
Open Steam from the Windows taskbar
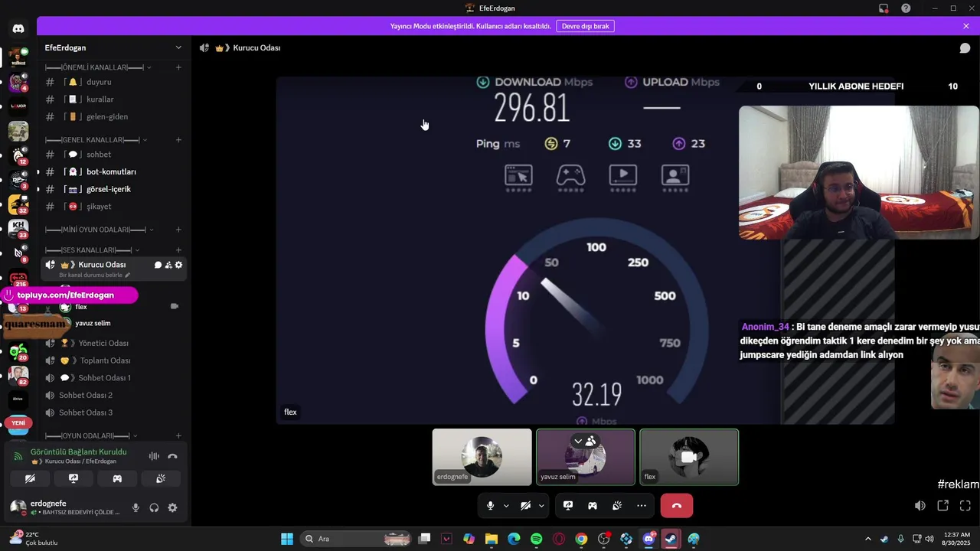671,539
